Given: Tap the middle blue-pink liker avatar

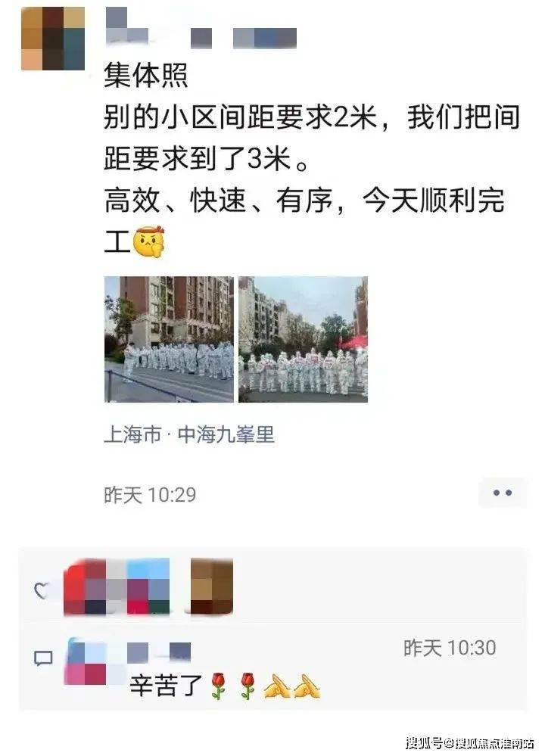Looking at the screenshot, I should point(148,586).
